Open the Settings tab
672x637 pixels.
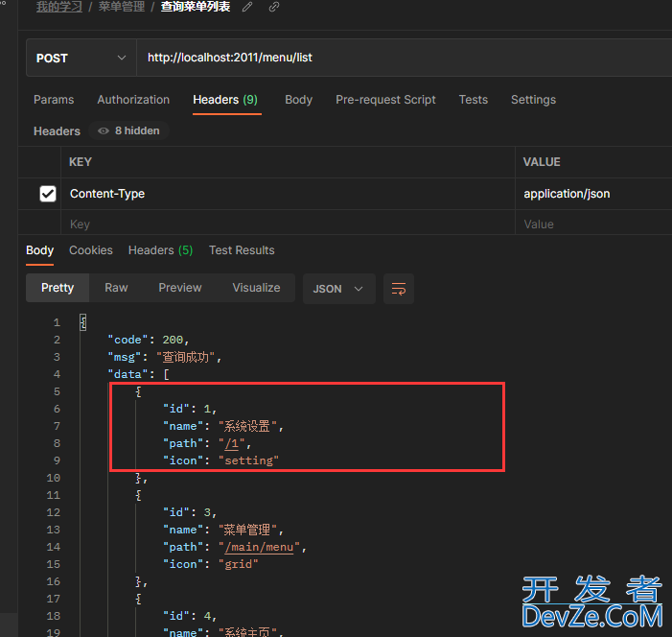click(x=533, y=100)
